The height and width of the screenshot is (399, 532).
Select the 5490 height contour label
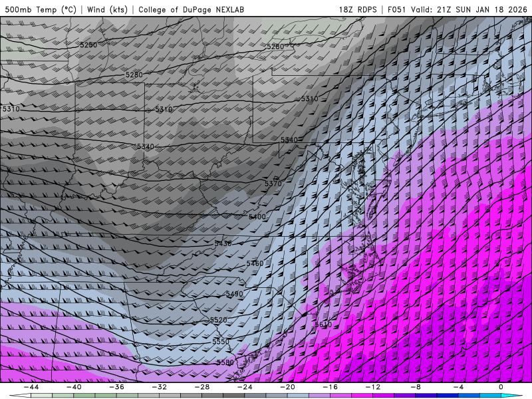pos(235,294)
